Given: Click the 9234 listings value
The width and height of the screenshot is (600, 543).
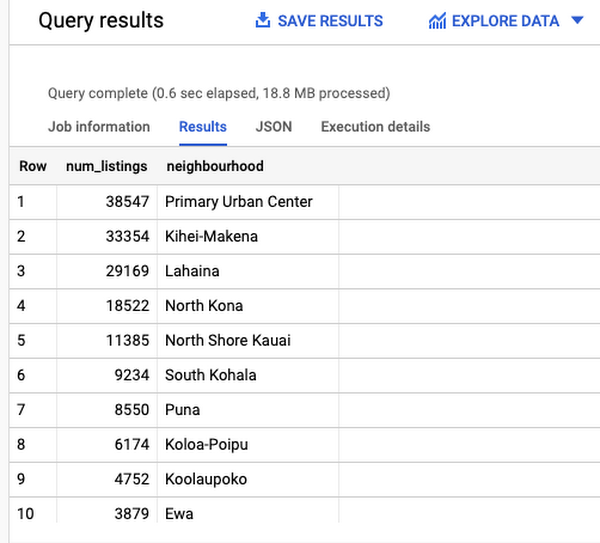Looking at the screenshot, I should coord(132,375).
